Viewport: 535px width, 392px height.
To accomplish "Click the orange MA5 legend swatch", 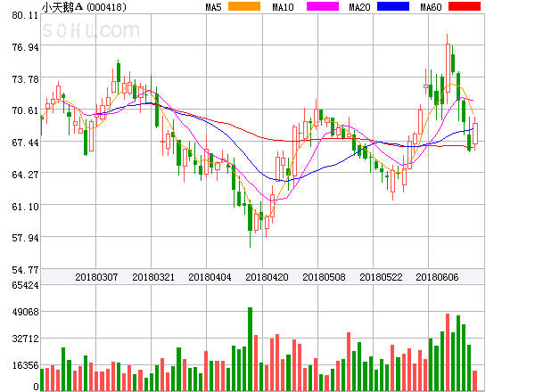I will click(243, 7).
